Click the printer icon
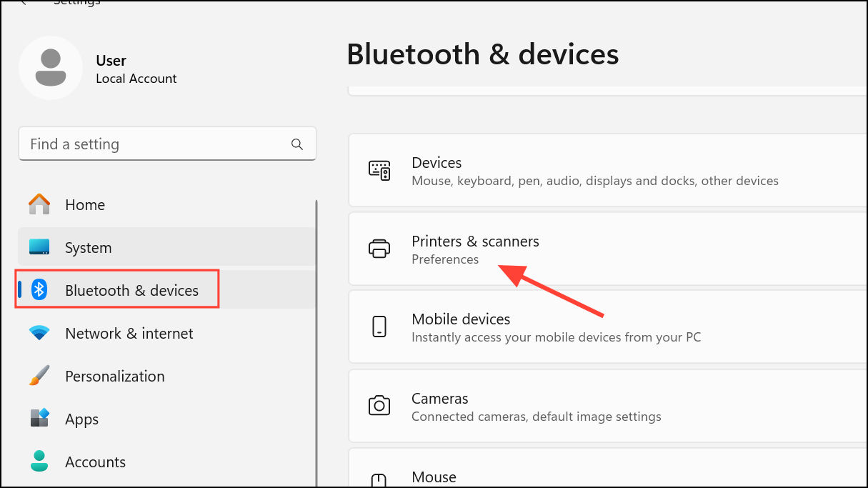868x488 pixels. point(379,249)
